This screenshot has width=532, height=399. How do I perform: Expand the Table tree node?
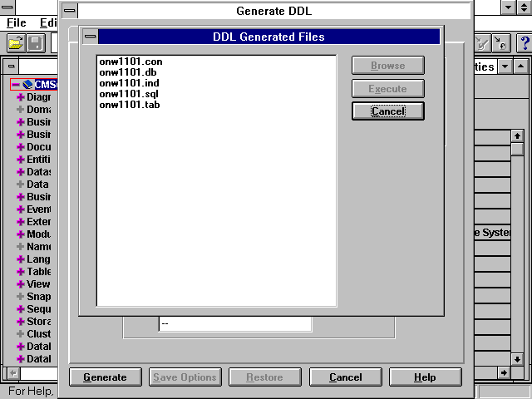point(20,271)
